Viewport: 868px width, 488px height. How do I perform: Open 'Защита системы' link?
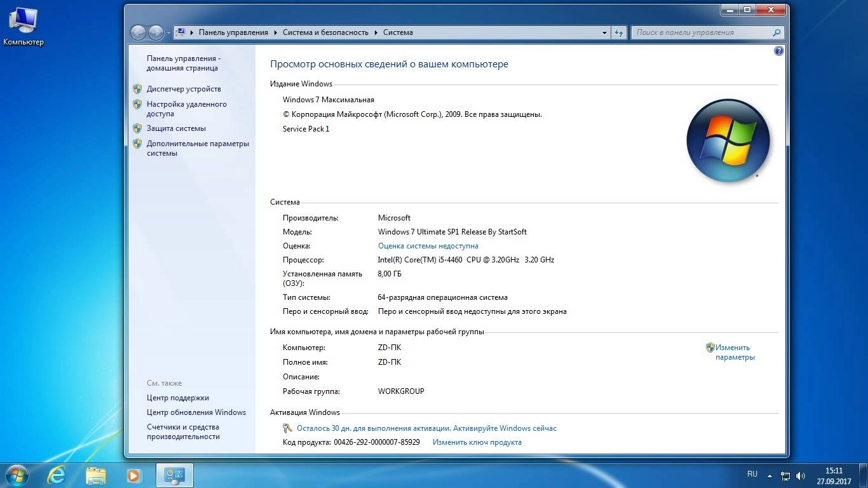pyautogui.click(x=176, y=128)
